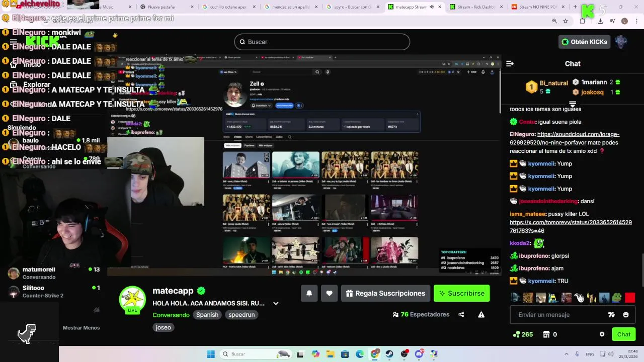This screenshot has height=362, width=644.
Task: Open Discord from the taskbar
Action: tap(419, 354)
